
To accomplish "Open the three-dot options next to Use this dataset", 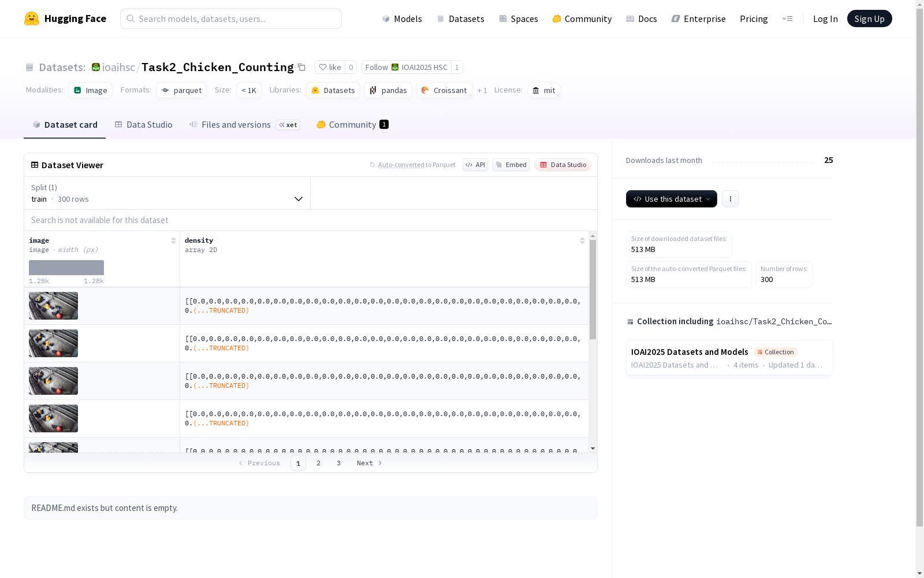I will (x=731, y=199).
